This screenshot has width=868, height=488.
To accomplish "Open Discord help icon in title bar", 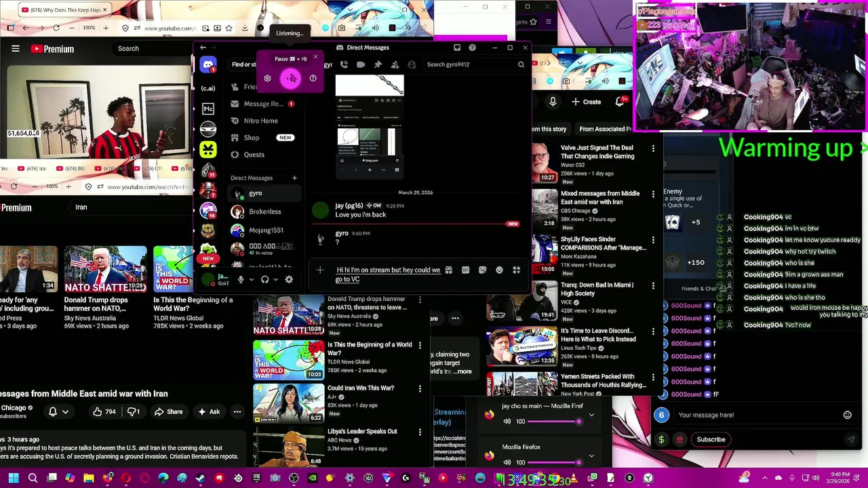I will [472, 47].
